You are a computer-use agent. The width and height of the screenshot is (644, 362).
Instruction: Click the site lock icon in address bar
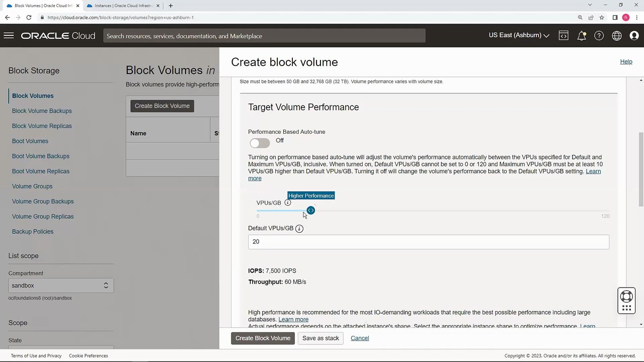coord(42,17)
